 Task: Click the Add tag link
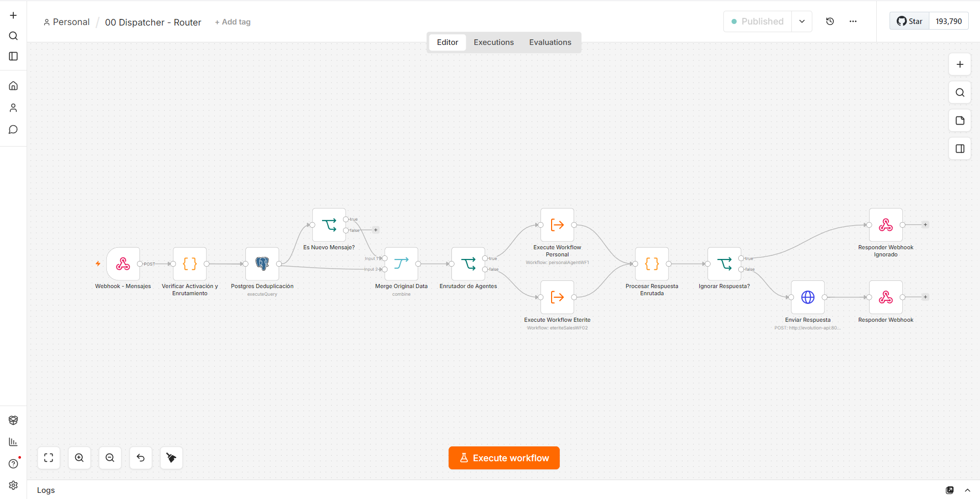[233, 22]
